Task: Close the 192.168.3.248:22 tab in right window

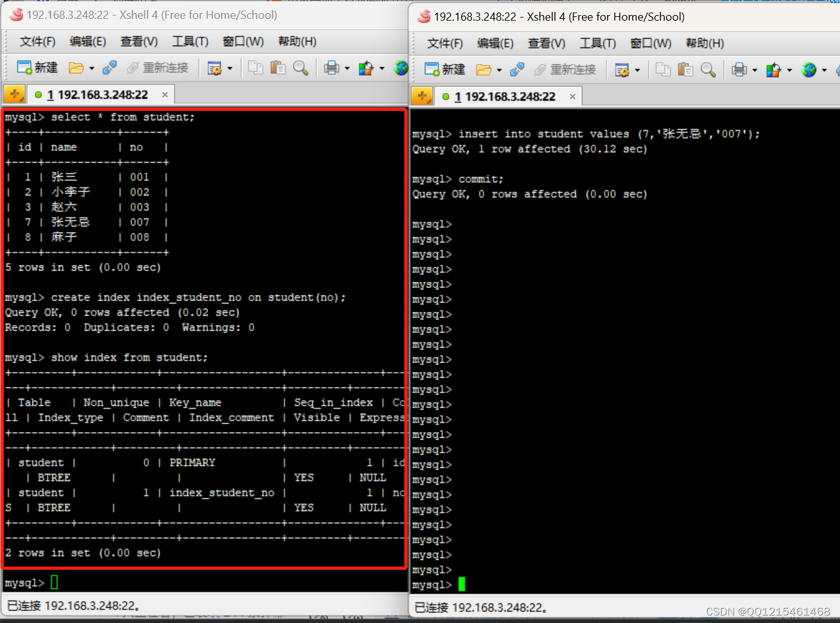Action: coord(572,96)
